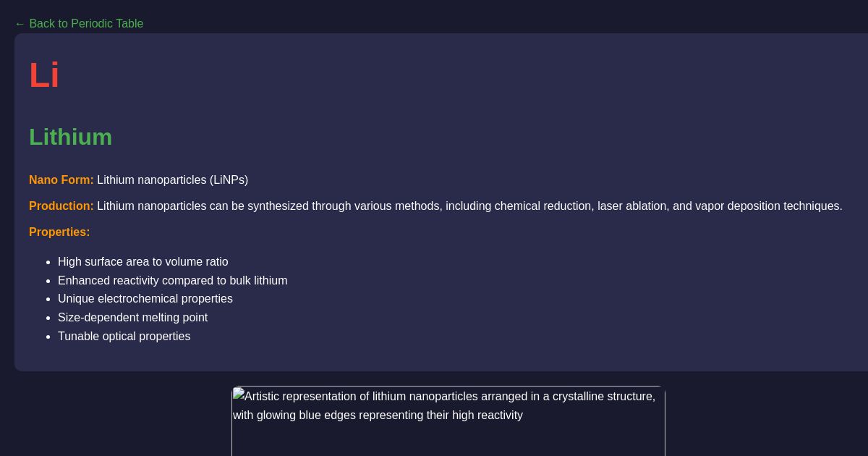Click the bullet dot before High surface area
Viewport: 868px width, 456px height.
point(48,262)
